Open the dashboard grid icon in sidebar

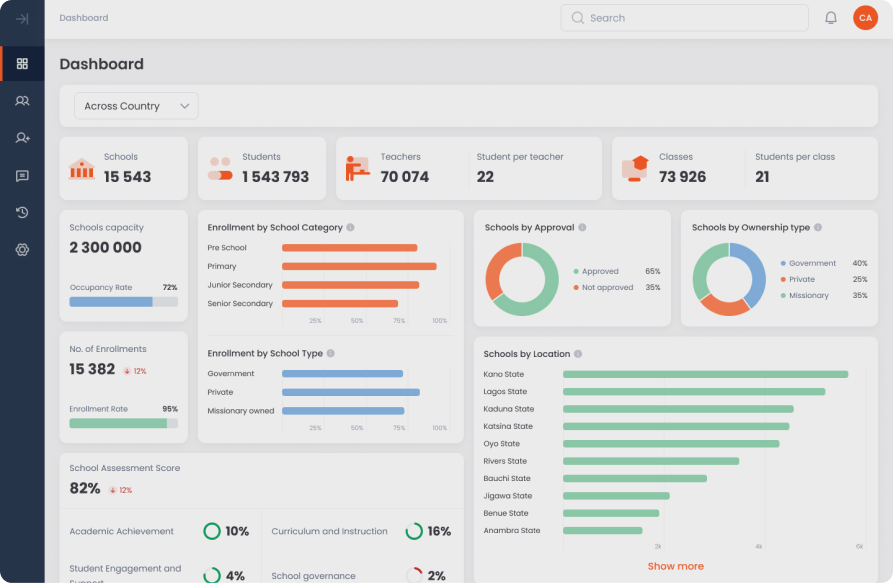(22, 63)
